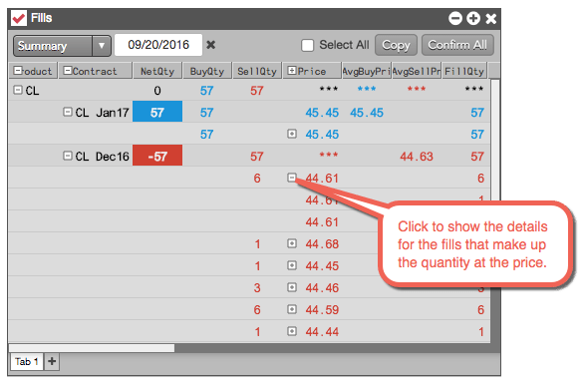
Task: Click the FillQty column header
Action: coord(464,71)
